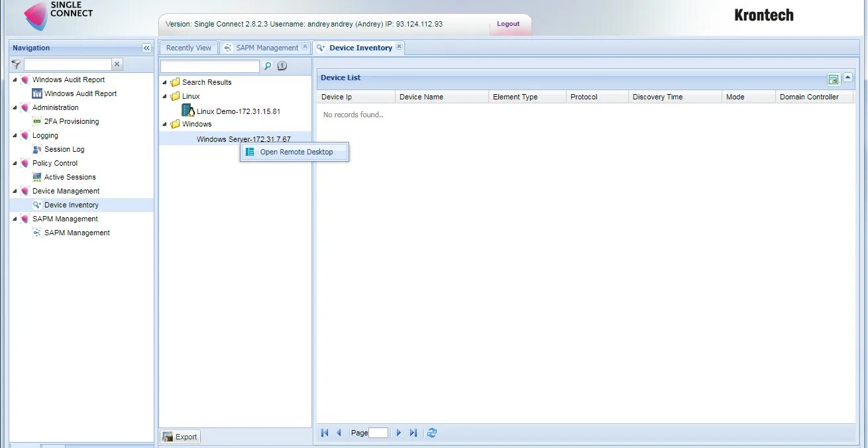Sort by Mode column header

(x=749, y=97)
